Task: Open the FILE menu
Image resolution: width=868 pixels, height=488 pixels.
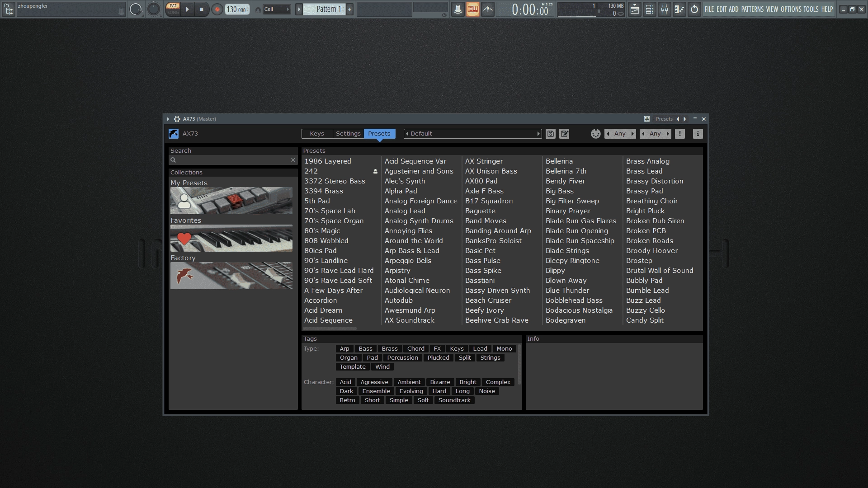Action: [709, 9]
